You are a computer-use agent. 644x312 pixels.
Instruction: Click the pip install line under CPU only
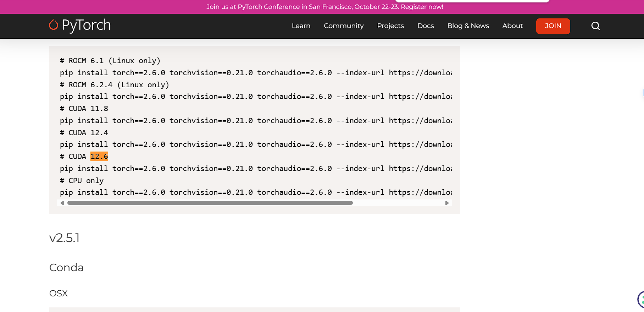(256, 192)
